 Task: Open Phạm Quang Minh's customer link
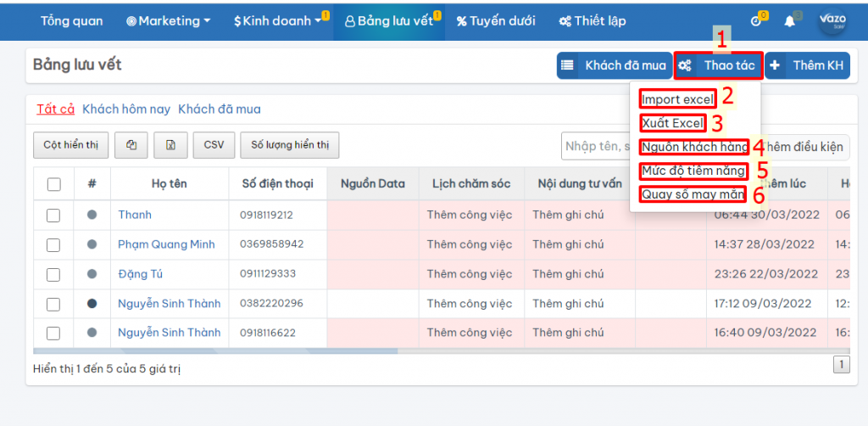click(x=166, y=244)
